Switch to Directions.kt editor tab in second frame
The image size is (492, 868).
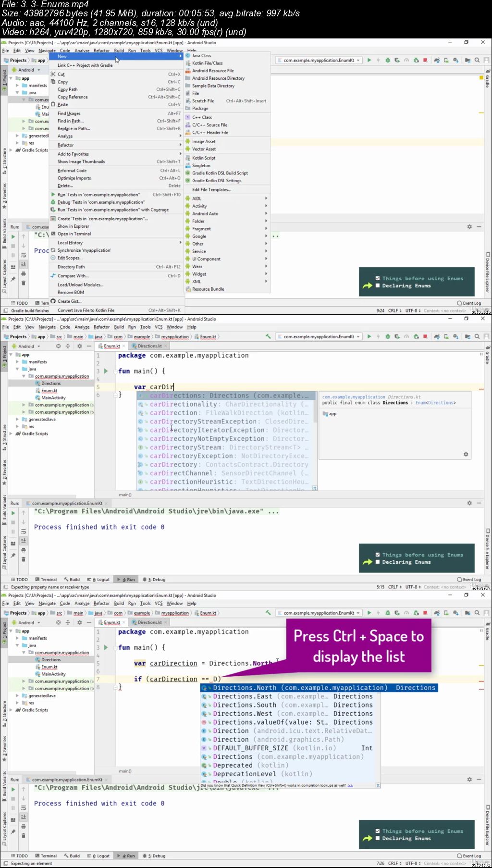pyautogui.click(x=149, y=346)
